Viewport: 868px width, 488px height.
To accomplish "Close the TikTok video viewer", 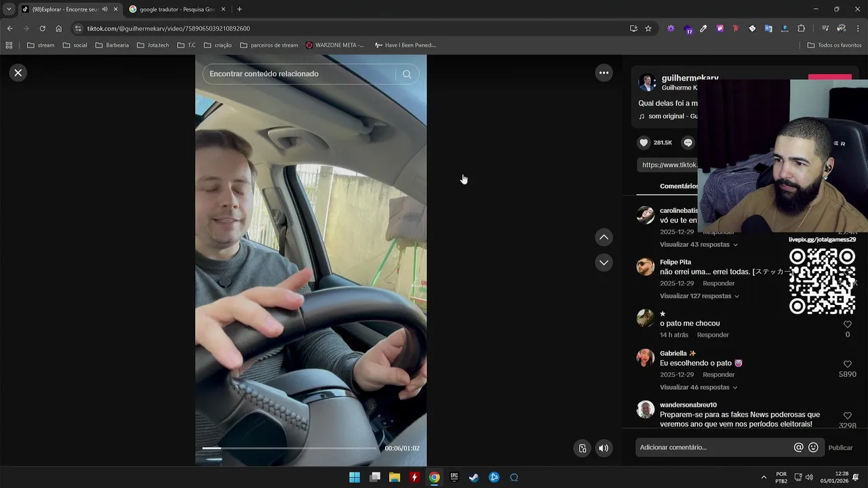I will point(18,73).
